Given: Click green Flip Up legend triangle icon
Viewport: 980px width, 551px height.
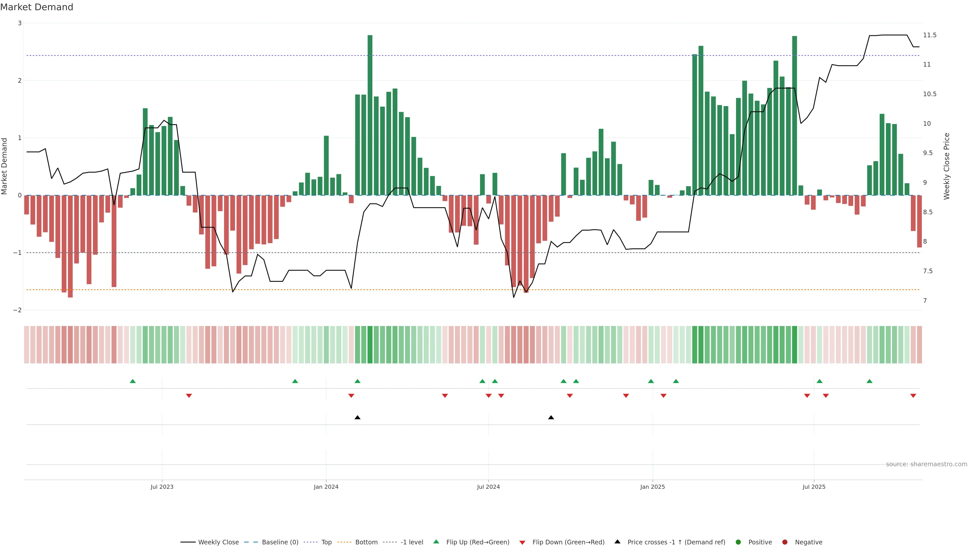Looking at the screenshot, I should coord(436,542).
